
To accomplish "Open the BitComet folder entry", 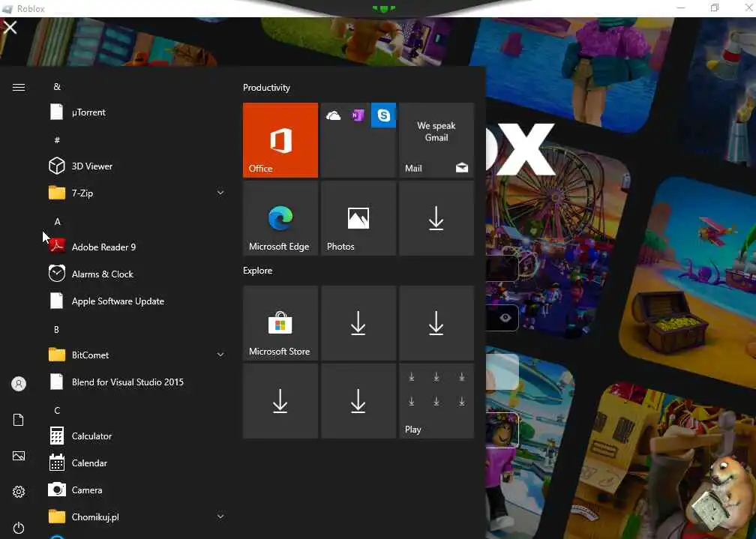I will [x=137, y=355].
